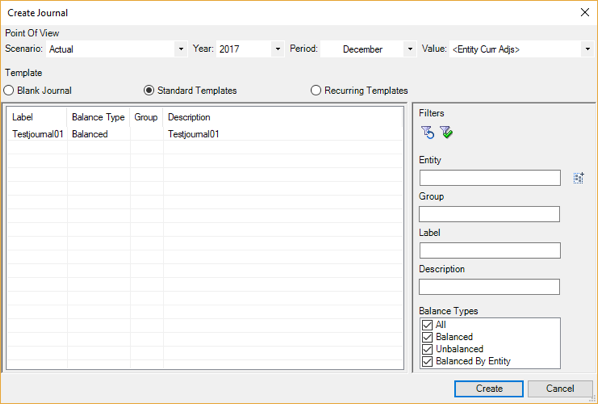This screenshot has height=404, width=598.
Task: Toggle the Unbalanced checkbox
Action: pyautogui.click(x=428, y=349)
